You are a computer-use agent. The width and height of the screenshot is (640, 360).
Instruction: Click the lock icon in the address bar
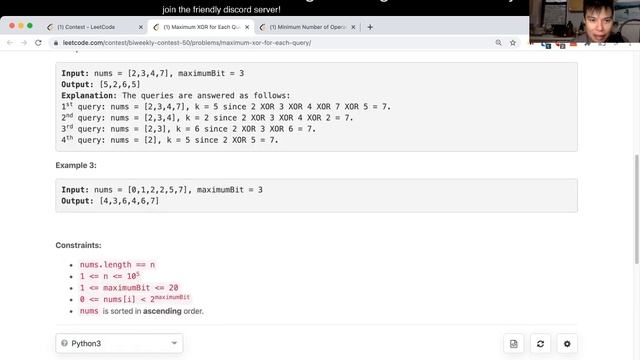pos(56,43)
